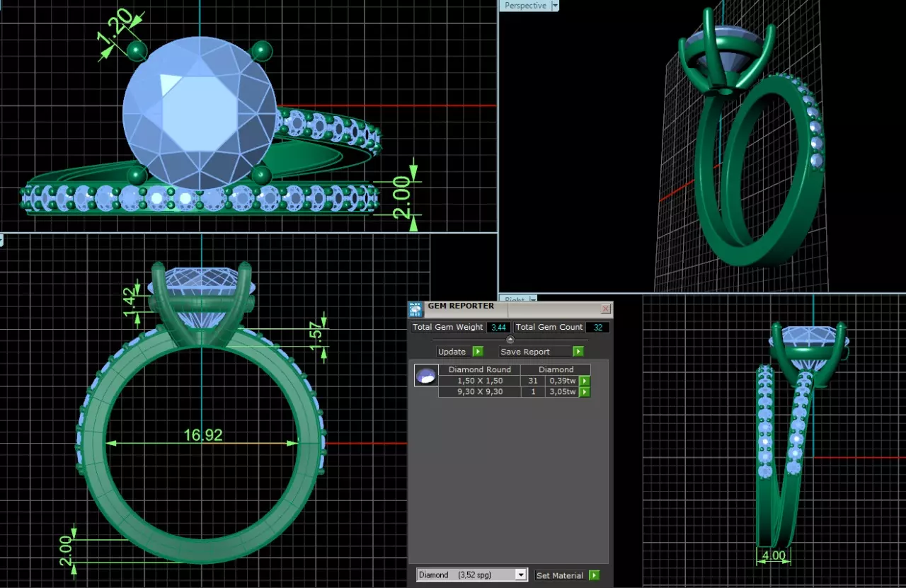This screenshot has height=588, width=906.
Task: Click green arrow on the 3,05tw row
Action: (x=585, y=391)
